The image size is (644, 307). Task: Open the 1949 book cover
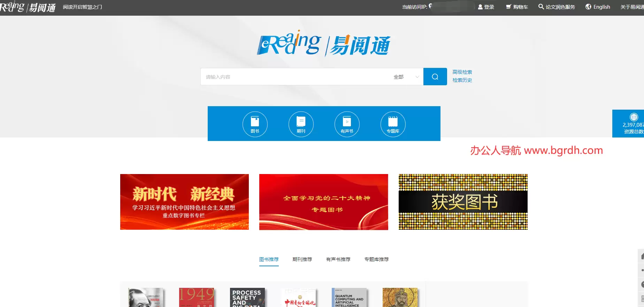[197, 297]
